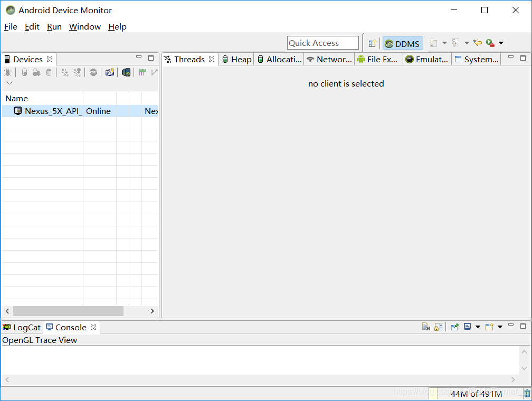Open the File menu

click(11, 27)
